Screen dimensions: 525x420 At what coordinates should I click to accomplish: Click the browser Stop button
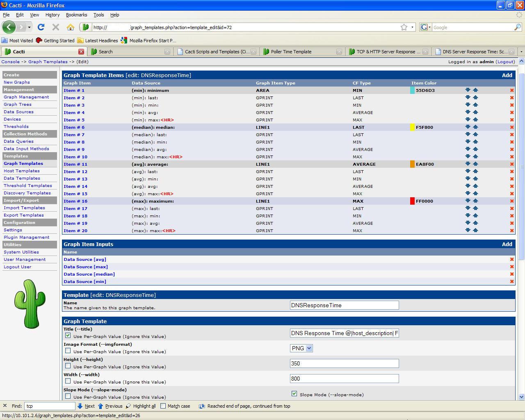tap(56, 27)
